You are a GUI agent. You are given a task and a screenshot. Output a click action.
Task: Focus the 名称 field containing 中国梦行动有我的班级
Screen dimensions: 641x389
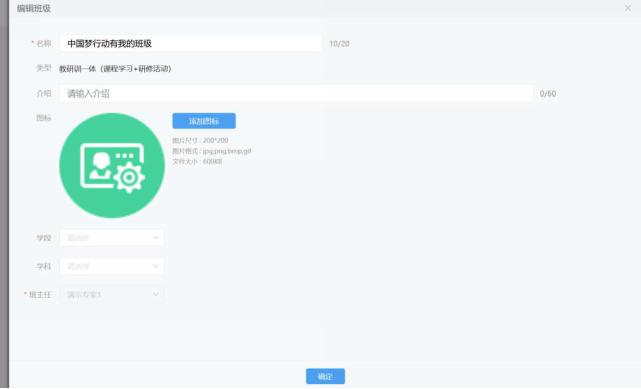pyautogui.click(x=191, y=43)
